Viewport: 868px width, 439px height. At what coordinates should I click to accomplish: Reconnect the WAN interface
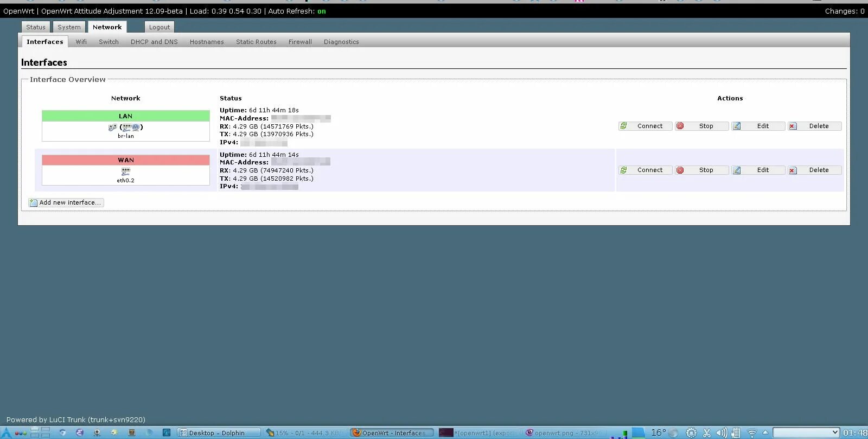point(646,170)
